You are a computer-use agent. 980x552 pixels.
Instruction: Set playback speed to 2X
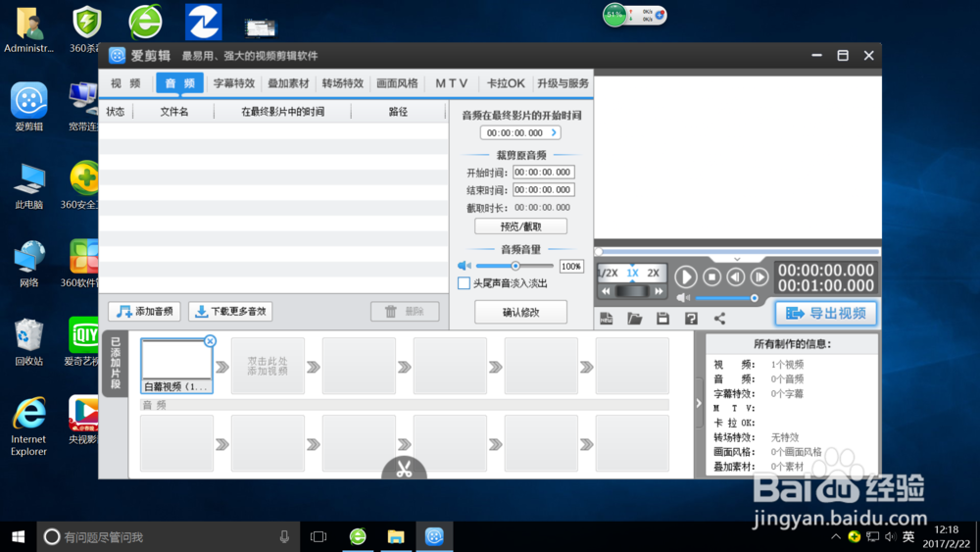click(x=654, y=274)
